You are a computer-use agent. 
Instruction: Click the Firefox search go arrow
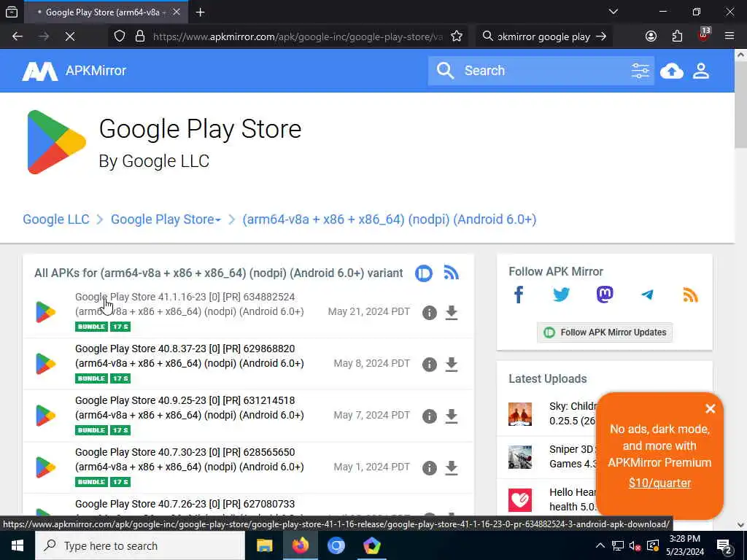[601, 36]
